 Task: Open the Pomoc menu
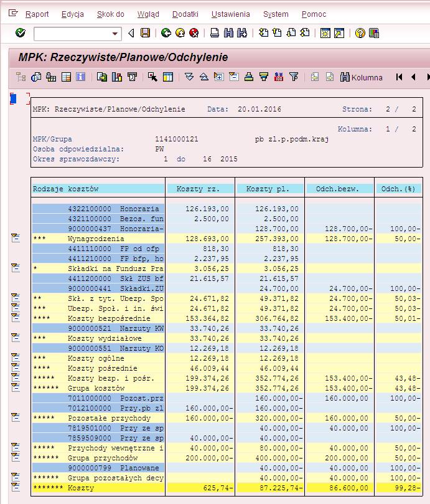[314, 14]
